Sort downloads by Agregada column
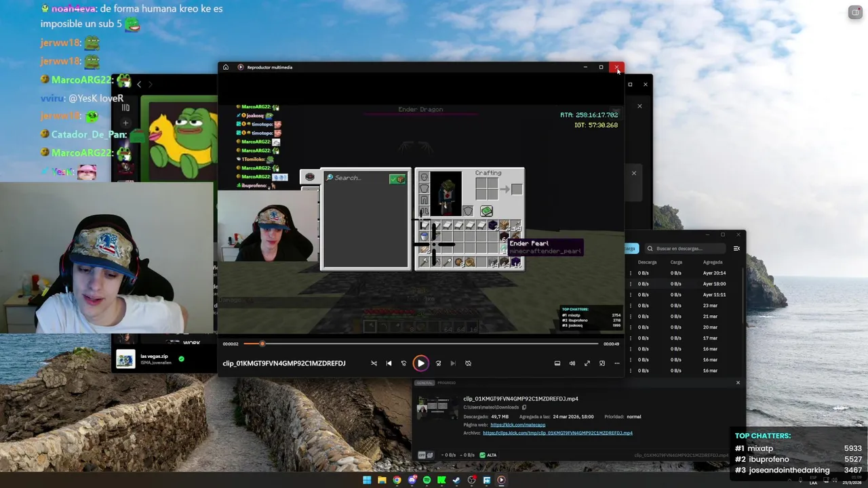Viewport: 868px width, 488px height. point(713,262)
